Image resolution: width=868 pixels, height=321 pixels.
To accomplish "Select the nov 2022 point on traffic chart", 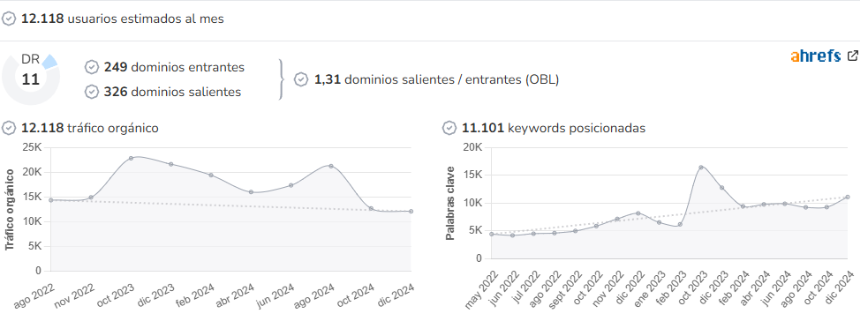I will [91, 198].
